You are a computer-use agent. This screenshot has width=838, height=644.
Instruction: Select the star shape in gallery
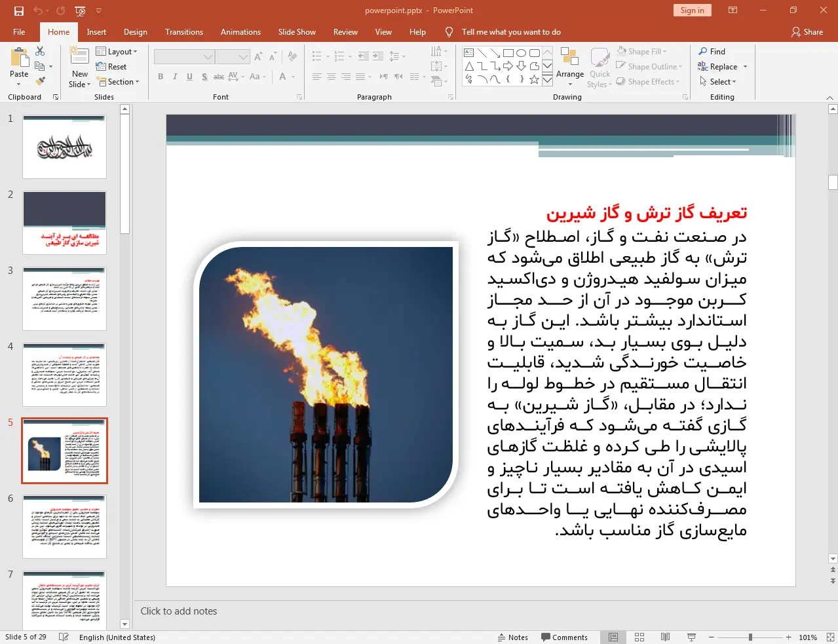[534, 79]
